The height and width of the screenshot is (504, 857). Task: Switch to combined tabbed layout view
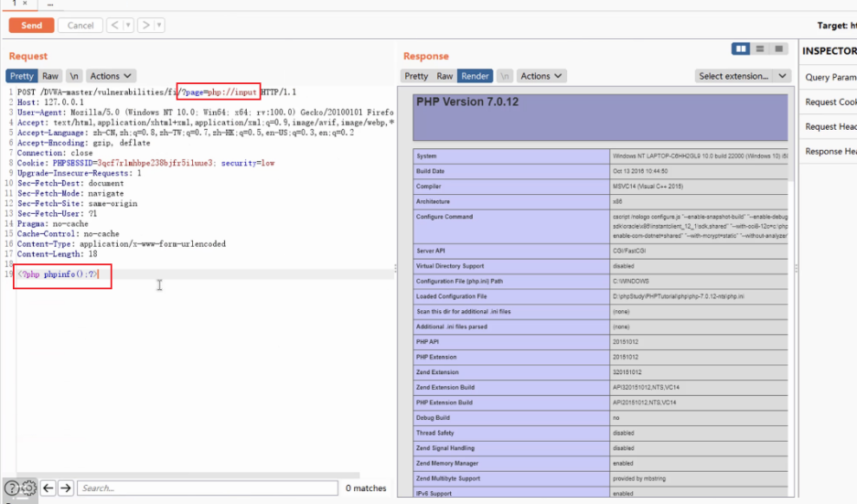tap(779, 49)
